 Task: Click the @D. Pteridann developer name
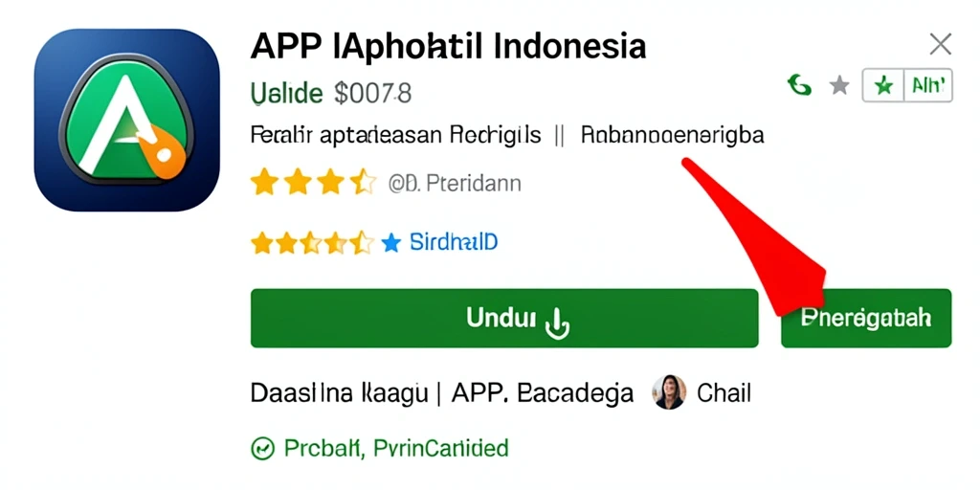point(455,184)
